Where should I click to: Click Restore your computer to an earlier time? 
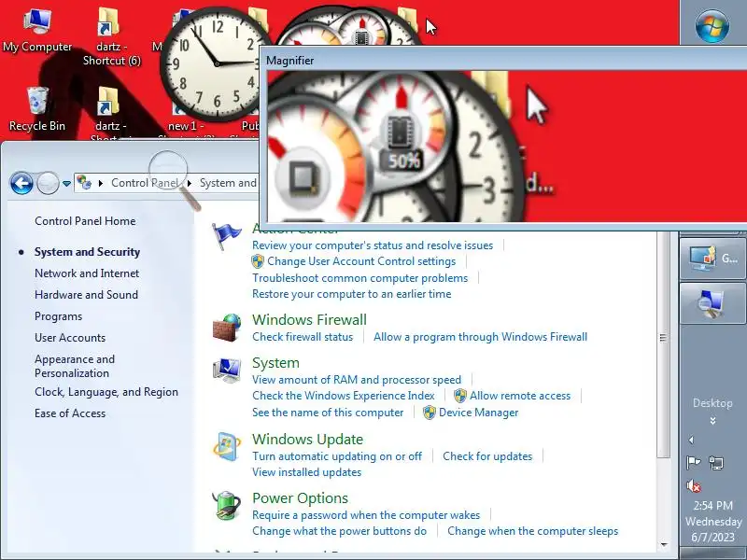[352, 294]
